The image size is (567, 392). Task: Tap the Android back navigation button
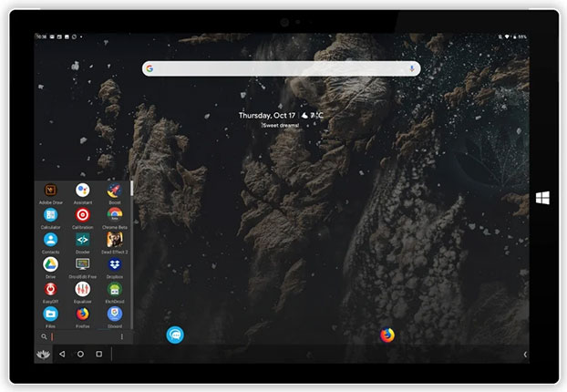click(62, 354)
